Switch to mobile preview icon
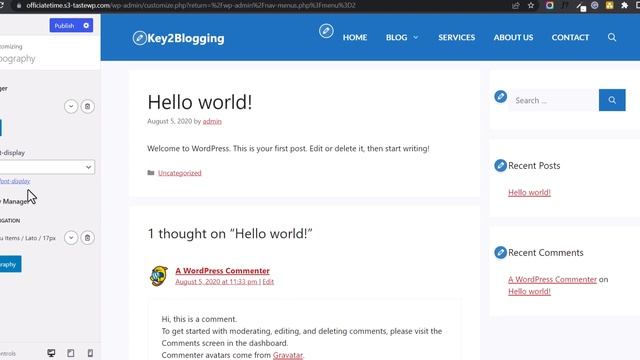This screenshot has width=640, height=360. point(90,353)
